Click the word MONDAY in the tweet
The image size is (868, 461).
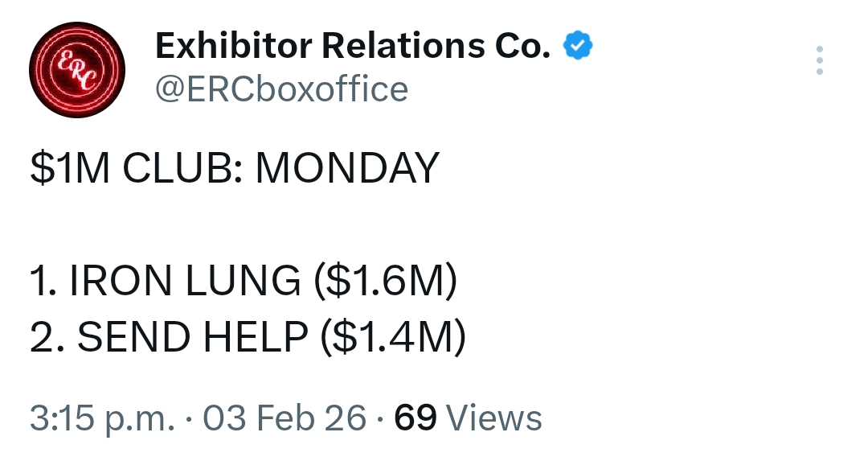[x=346, y=169]
